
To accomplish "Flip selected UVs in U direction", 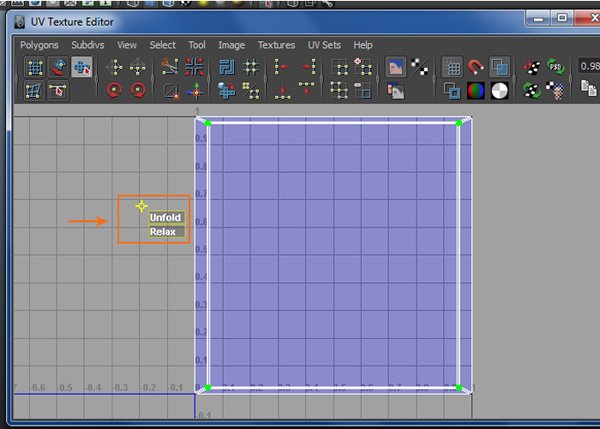I will (114, 68).
